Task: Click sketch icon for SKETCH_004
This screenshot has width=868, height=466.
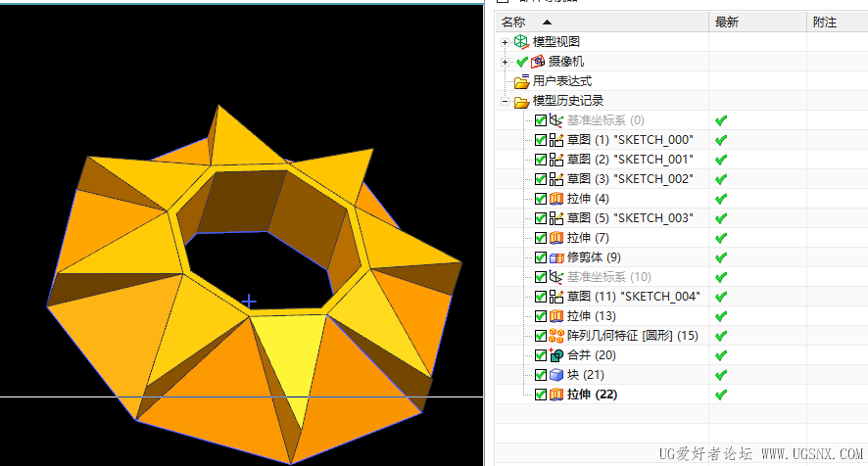Action: coord(556,297)
